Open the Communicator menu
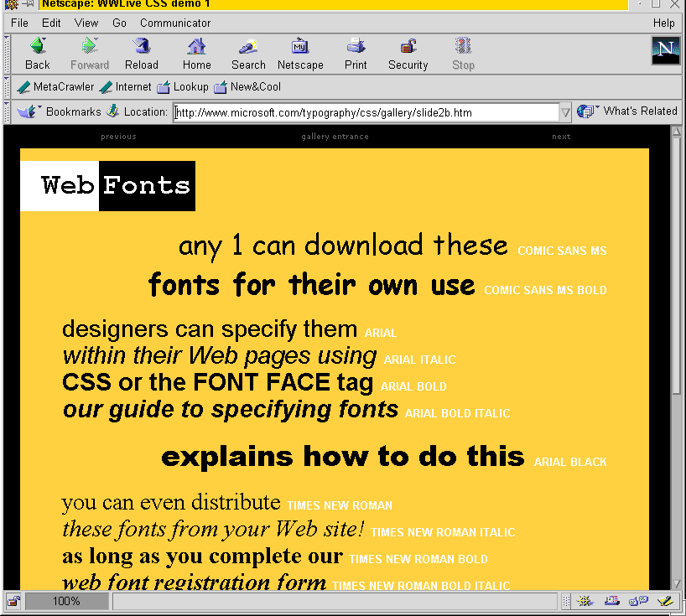This screenshot has height=616, width=686. (x=175, y=23)
